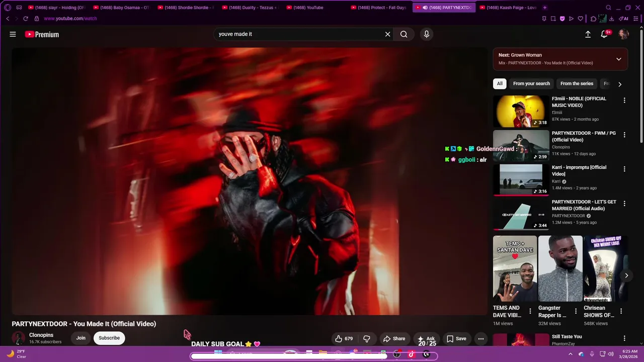View site info via the padlock icon
644x362 pixels.
click(36, 19)
